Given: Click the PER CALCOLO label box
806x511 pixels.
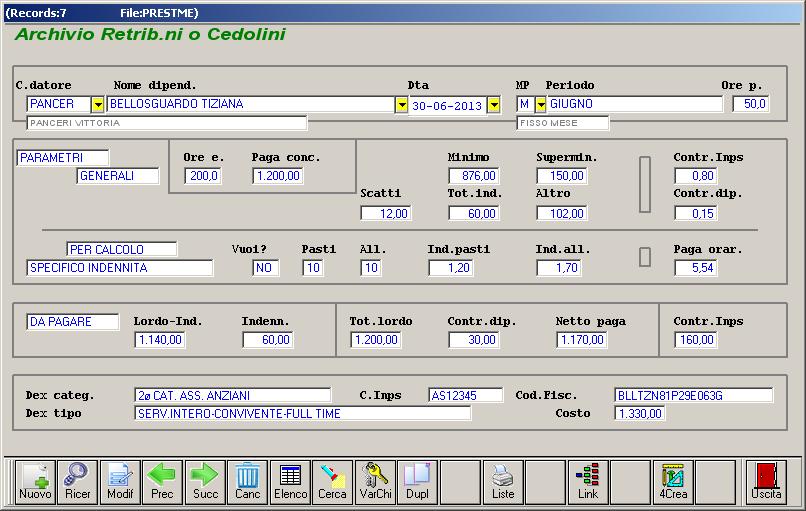Looking at the screenshot, I should [x=122, y=249].
